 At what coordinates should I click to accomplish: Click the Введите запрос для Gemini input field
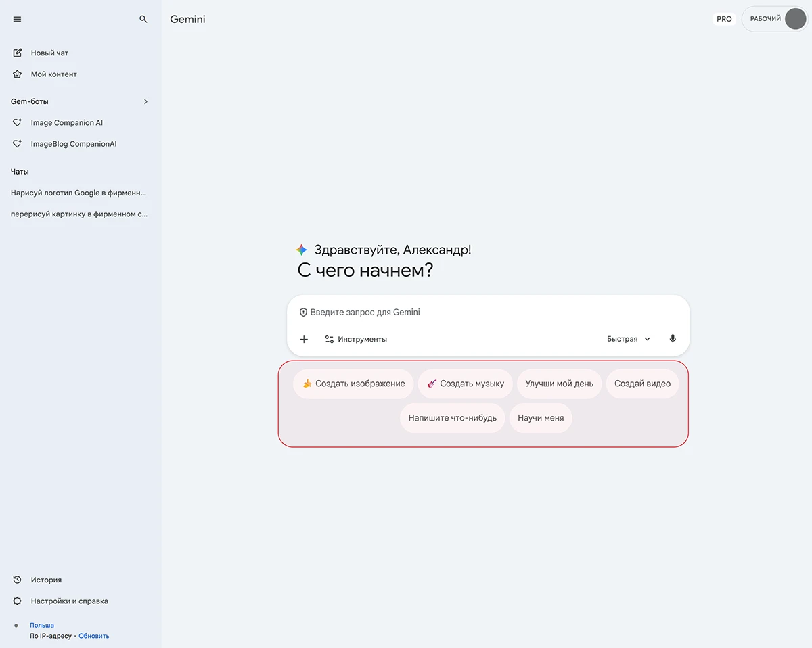(487, 313)
